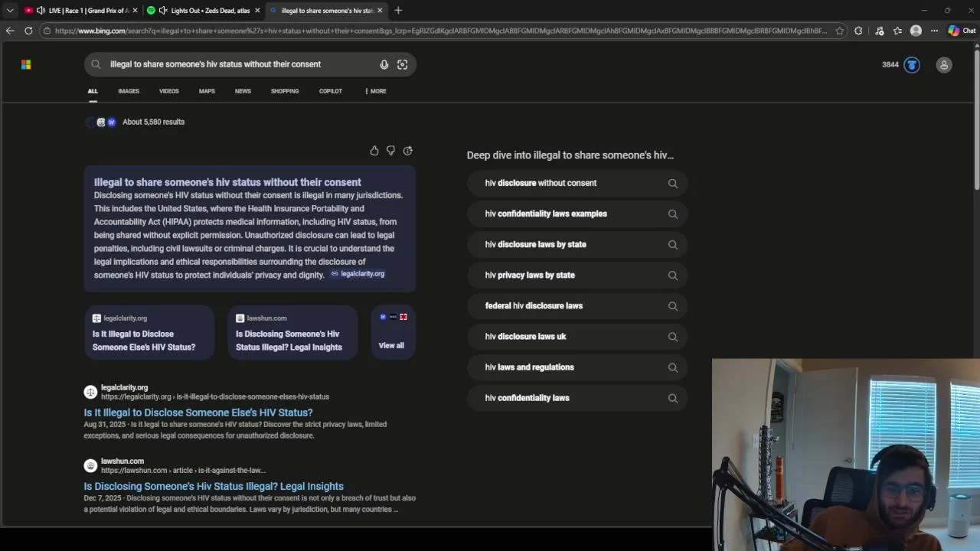
Task: Open browser profile avatar in toolbar
Action: click(x=916, y=31)
